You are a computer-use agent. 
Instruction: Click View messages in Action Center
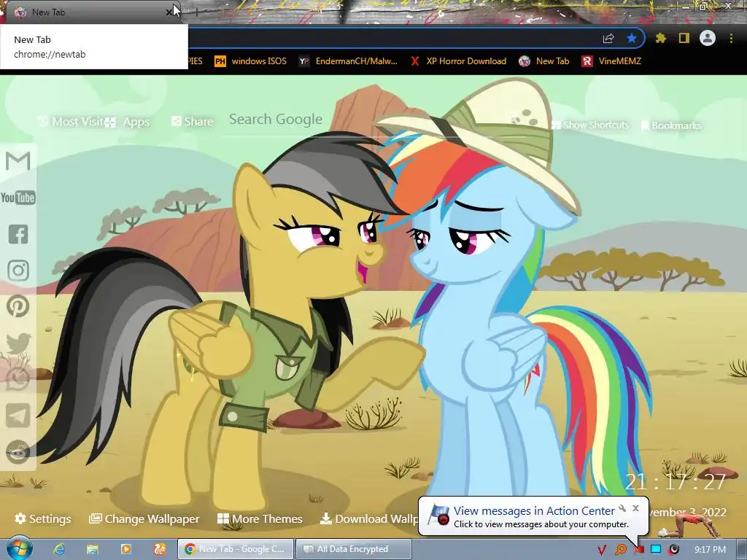pos(533,511)
